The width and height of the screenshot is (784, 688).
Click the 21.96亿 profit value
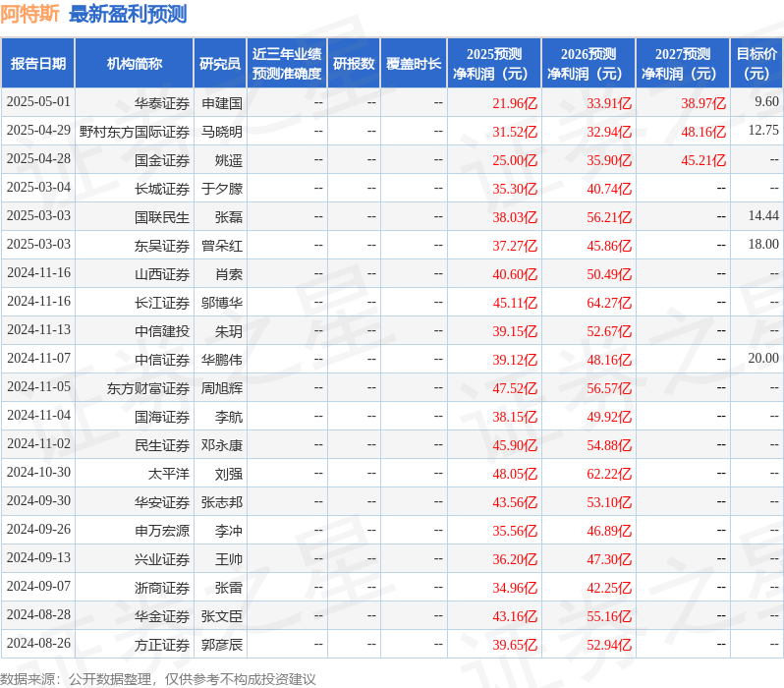(515, 103)
